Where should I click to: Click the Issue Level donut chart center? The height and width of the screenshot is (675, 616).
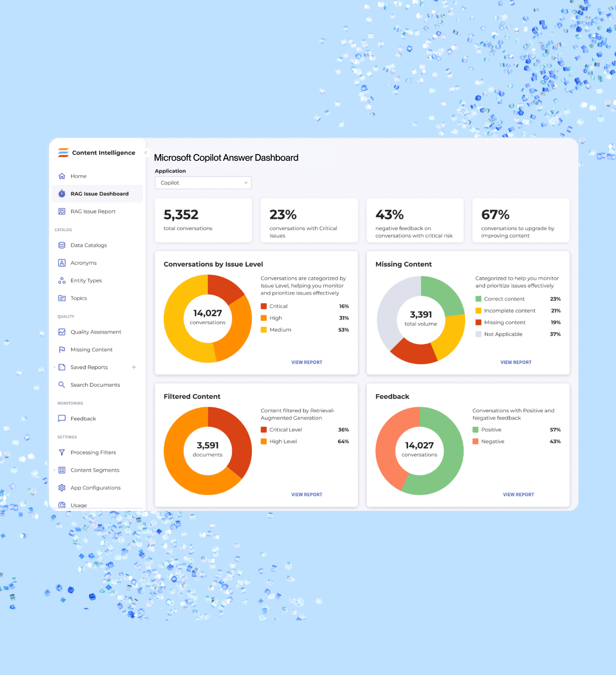(x=208, y=318)
